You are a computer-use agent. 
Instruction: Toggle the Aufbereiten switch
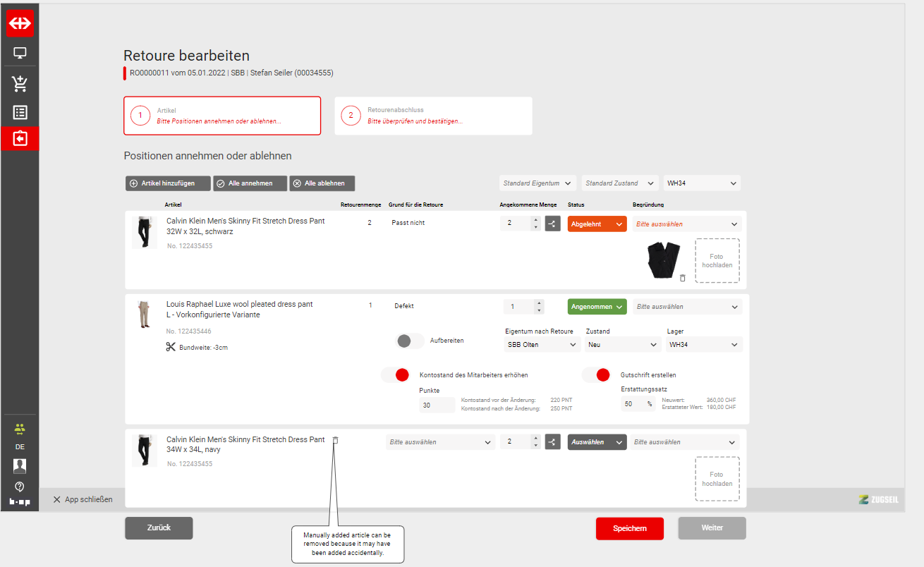[411, 341]
